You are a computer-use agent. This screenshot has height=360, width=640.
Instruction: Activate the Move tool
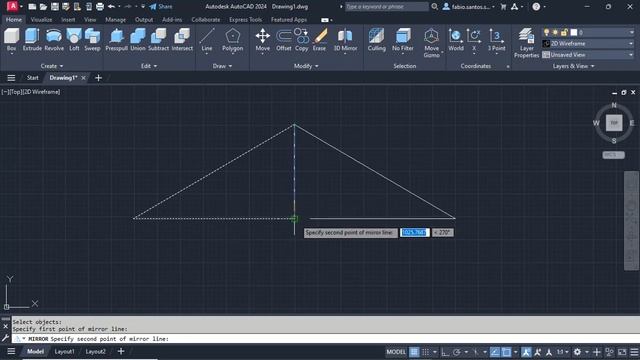pos(262,40)
